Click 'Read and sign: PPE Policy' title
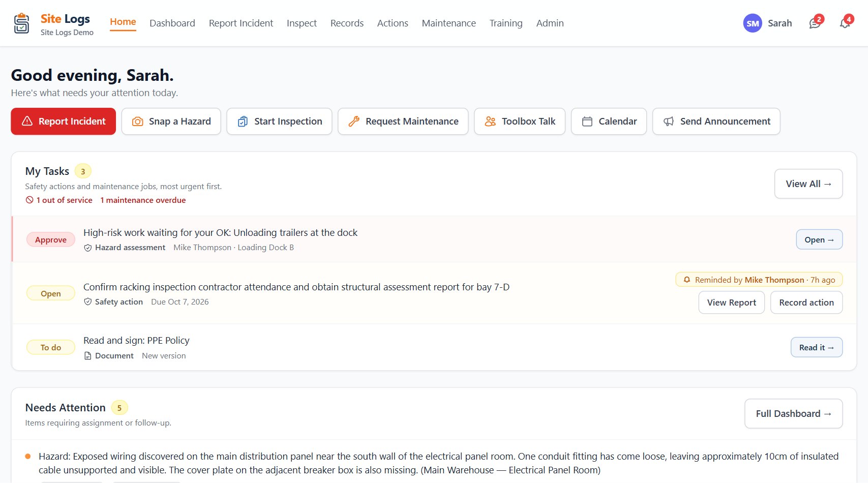Image resolution: width=868 pixels, height=483 pixels. click(x=136, y=340)
